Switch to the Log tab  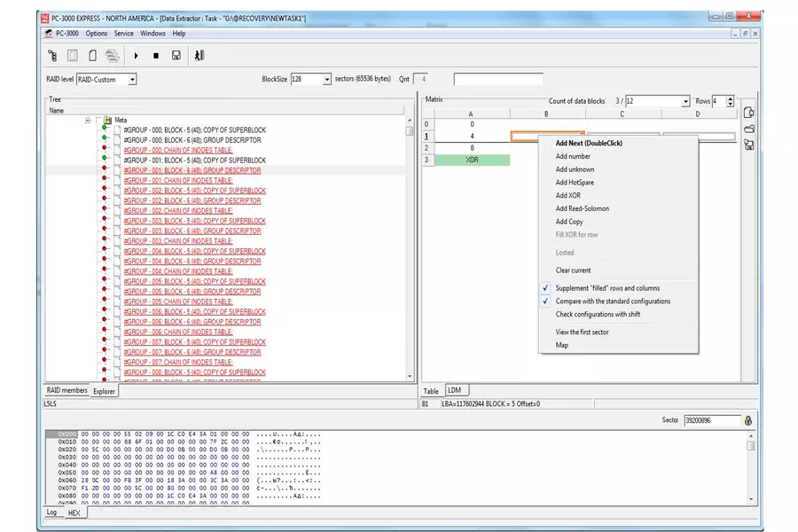click(x=52, y=512)
